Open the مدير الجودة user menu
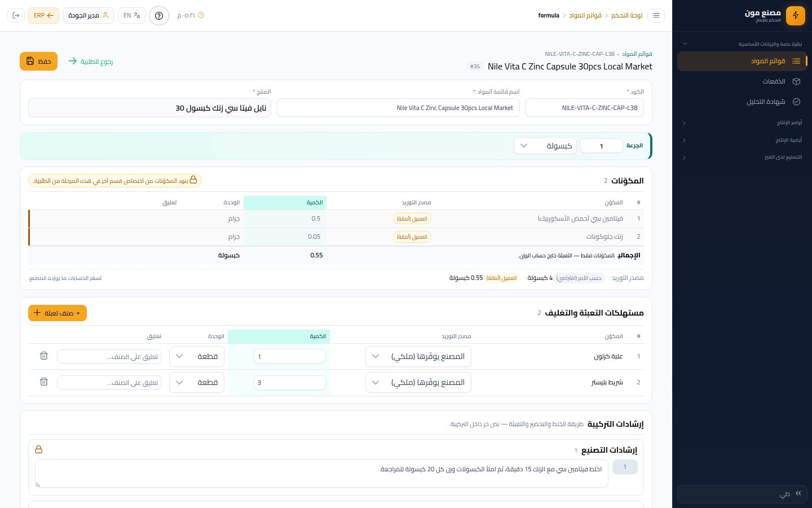Screen dimensions: 812x508 point(89,15)
